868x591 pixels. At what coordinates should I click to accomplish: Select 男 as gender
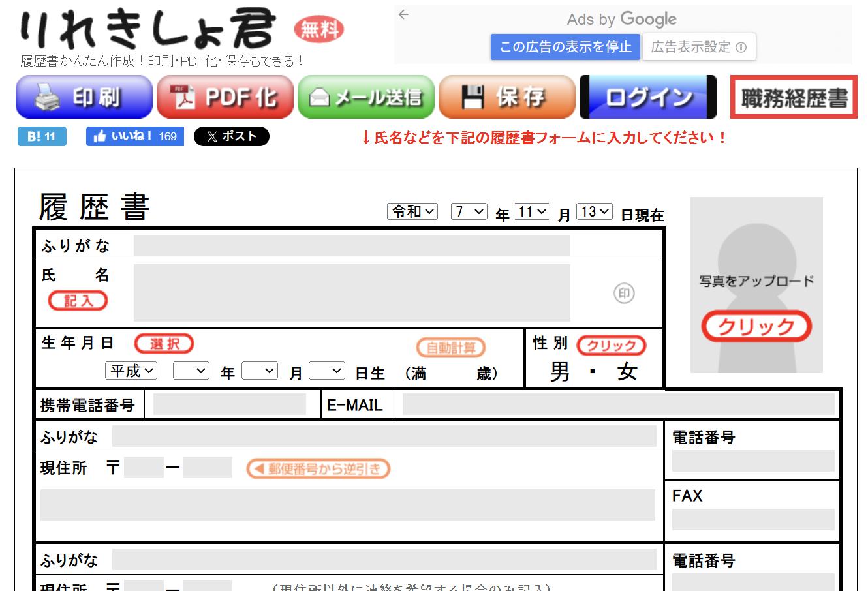click(x=560, y=372)
